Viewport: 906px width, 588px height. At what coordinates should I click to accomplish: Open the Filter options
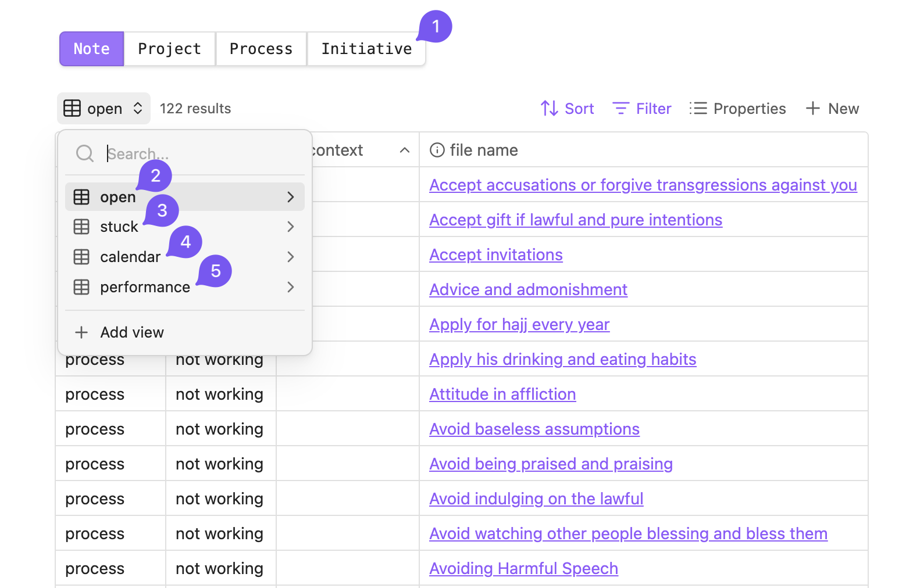[641, 109]
